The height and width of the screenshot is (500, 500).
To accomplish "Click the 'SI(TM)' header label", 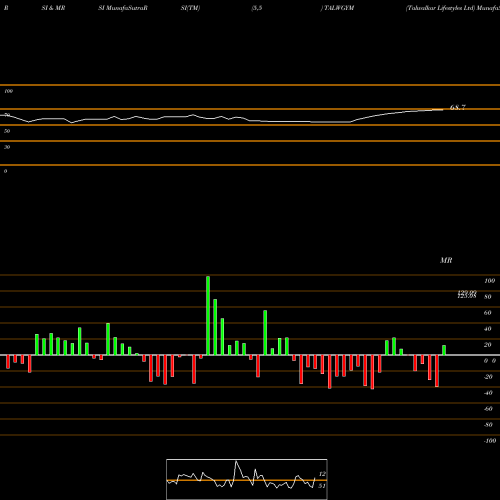I will coord(190,8).
